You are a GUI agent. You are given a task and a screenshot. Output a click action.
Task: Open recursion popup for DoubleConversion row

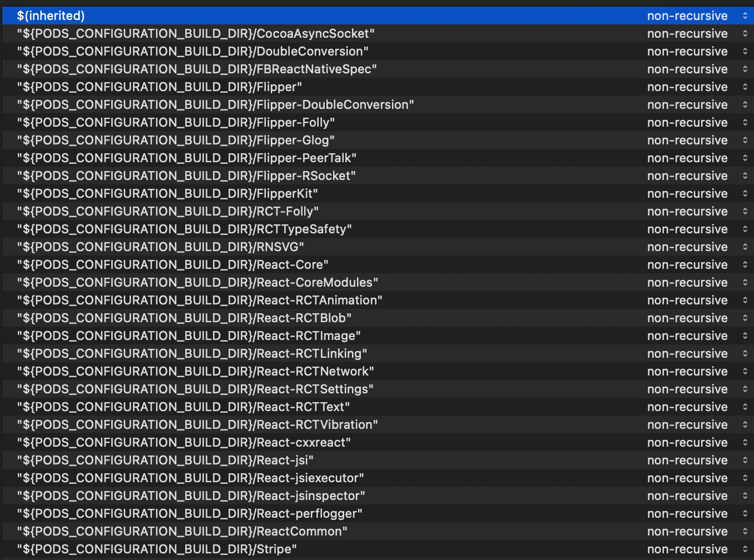(x=698, y=51)
